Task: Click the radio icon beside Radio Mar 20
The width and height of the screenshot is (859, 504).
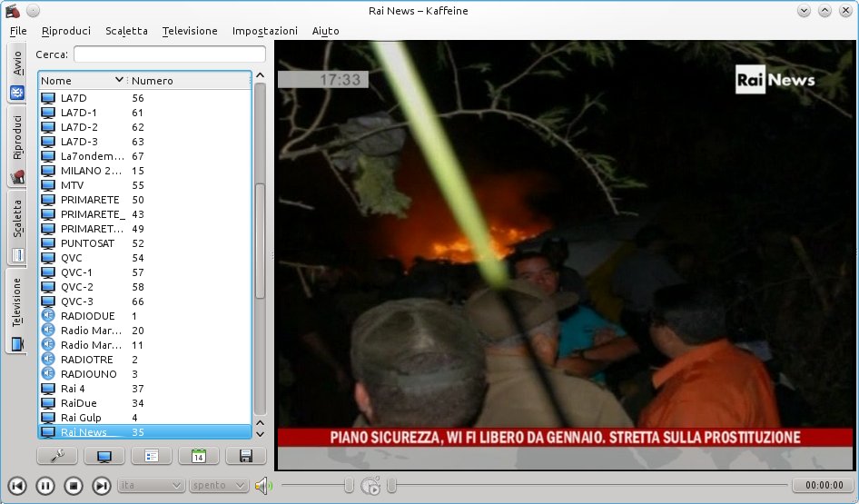Action: pyautogui.click(x=48, y=331)
